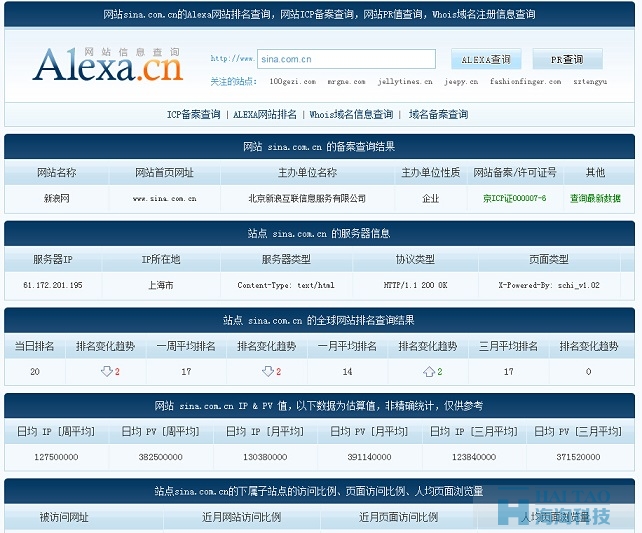Viewport: 642px width, 533px height.
Task: Click the up arrow for monthly rank trend
Action: (x=429, y=371)
